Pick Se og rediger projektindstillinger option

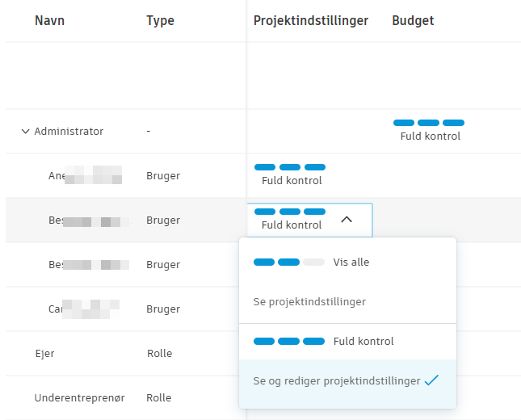(x=336, y=381)
